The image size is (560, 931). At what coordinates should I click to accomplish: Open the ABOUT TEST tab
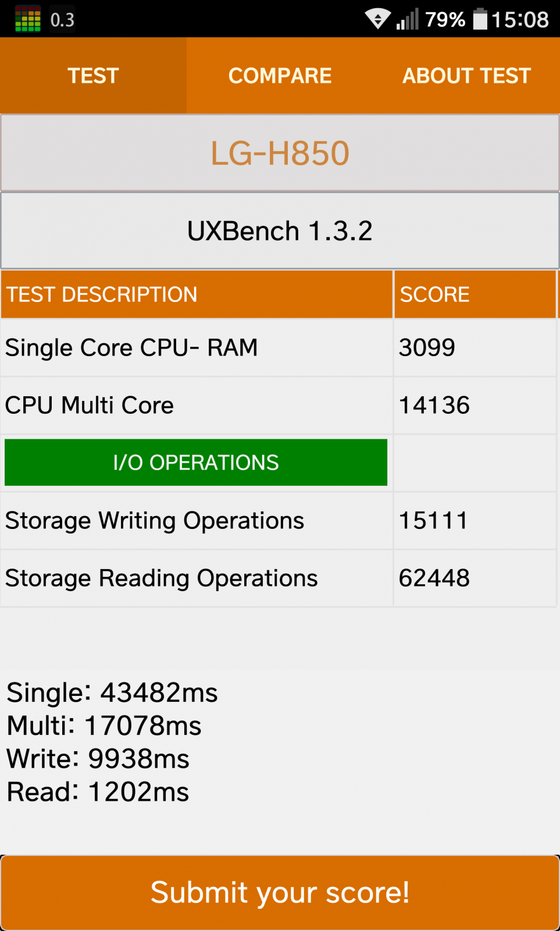(x=466, y=76)
